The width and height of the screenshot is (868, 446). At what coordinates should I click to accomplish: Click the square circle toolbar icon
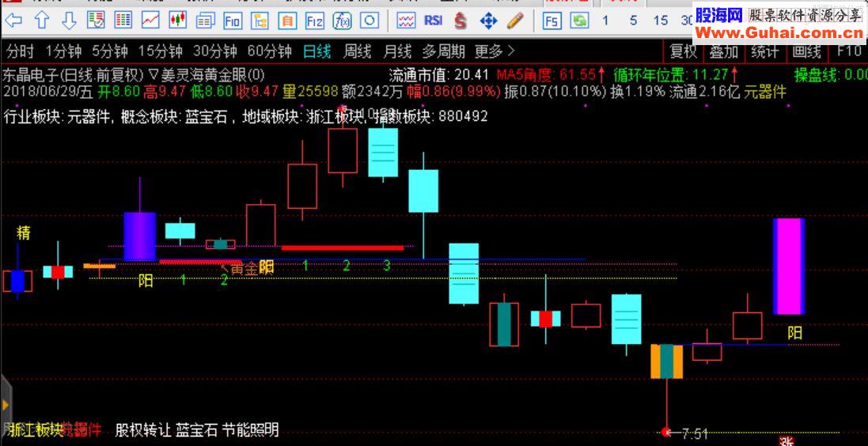[x=370, y=21]
